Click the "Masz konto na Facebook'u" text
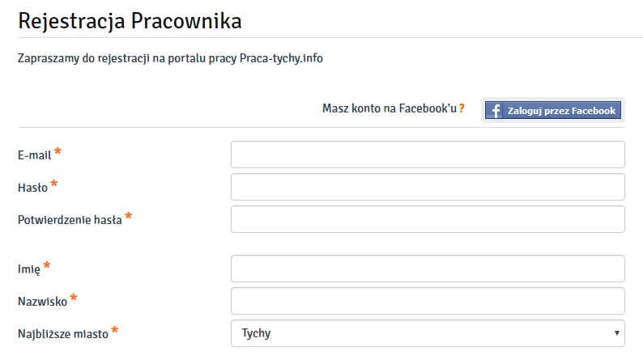This screenshot has width=643, height=364. pyautogui.click(x=390, y=108)
